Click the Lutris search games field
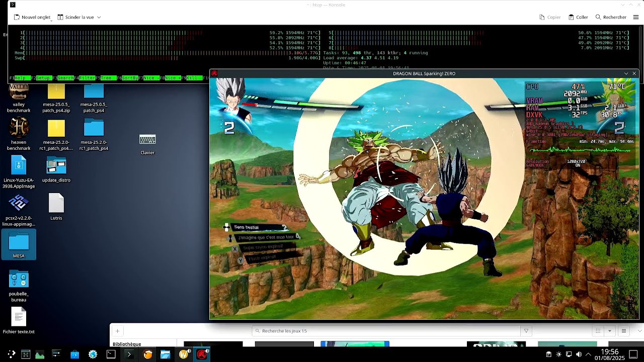This screenshot has height=362, width=644. pyautogui.click(x=386, y=331)
